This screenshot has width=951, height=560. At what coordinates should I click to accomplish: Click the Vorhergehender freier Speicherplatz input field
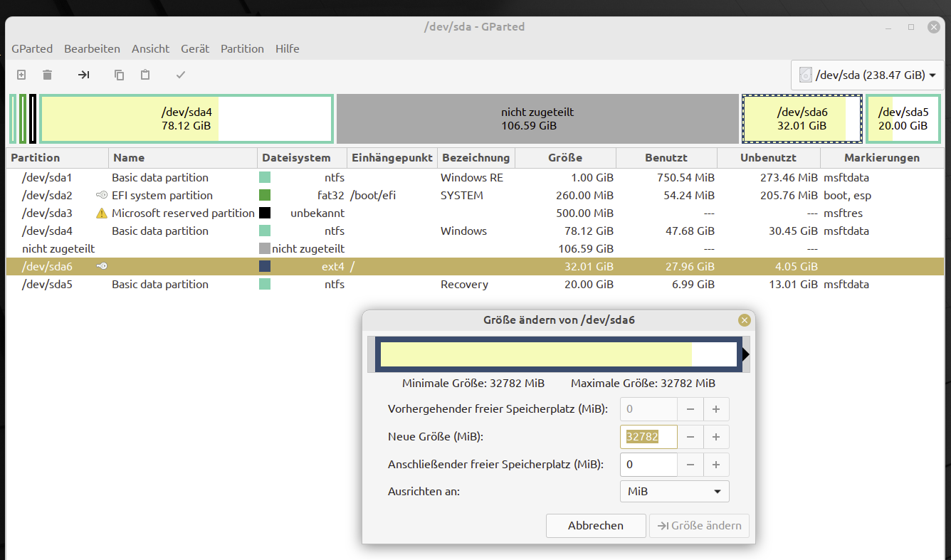point(648,409)
